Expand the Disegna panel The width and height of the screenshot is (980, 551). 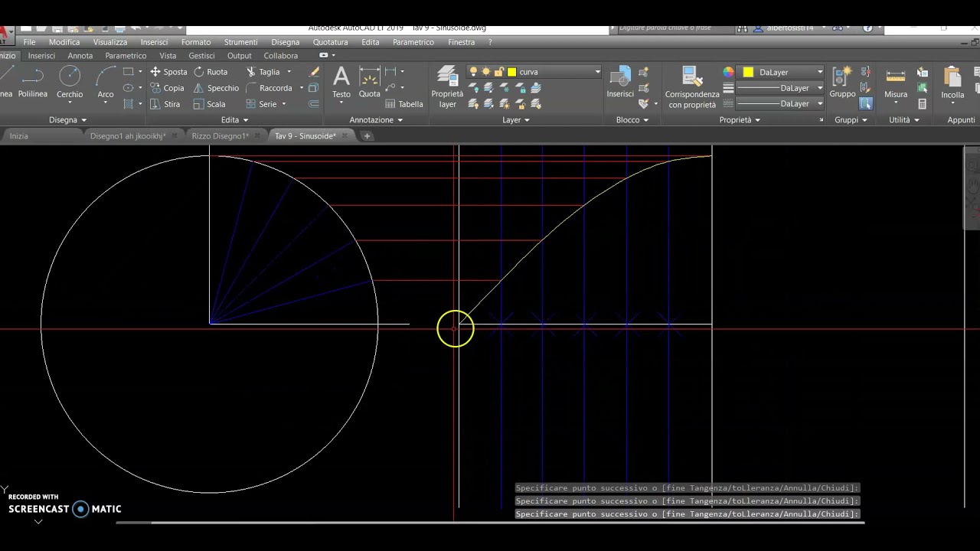point(68,120)
